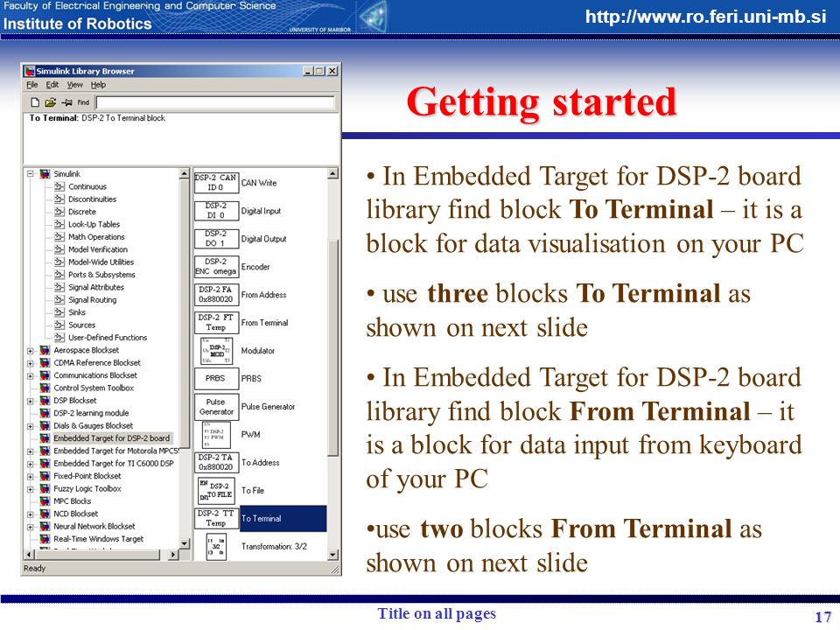Select Control System Toolbox library
Image resolution: width=840 pixels, height=630 pixels.
coord(94,388)
